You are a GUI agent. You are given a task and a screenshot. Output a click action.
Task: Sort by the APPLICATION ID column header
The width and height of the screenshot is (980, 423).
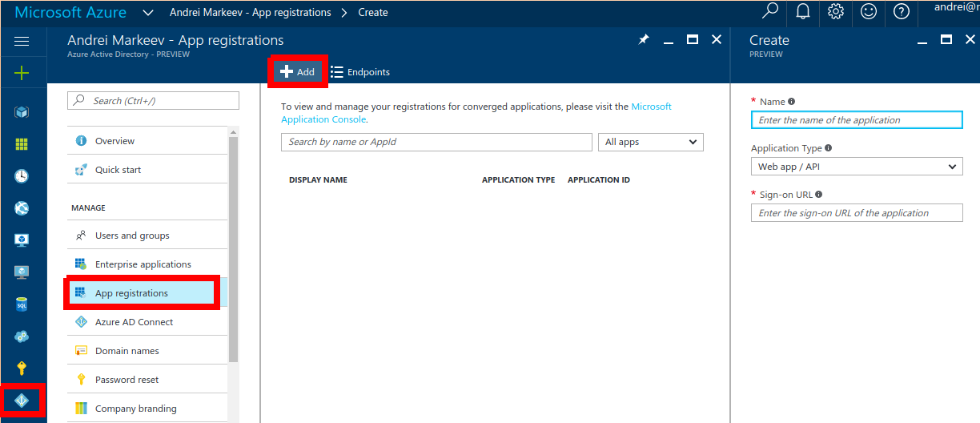tap(599, 180)
